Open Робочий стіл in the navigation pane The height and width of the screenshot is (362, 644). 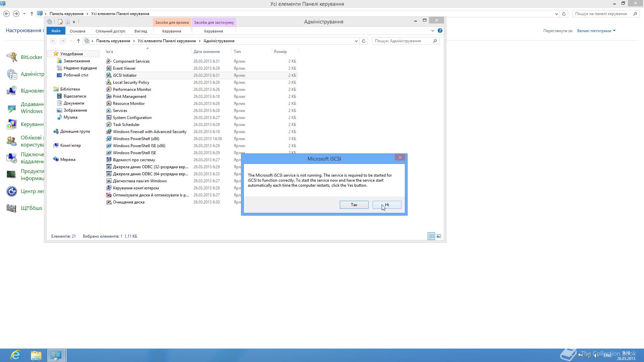(x=76, y=75)
